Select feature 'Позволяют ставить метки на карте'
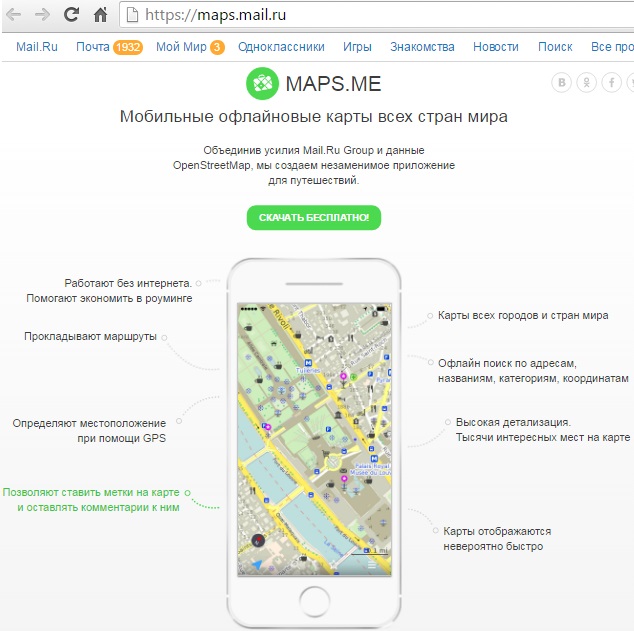634x631 pixels. pyautogui.click(x=91, y=500)
